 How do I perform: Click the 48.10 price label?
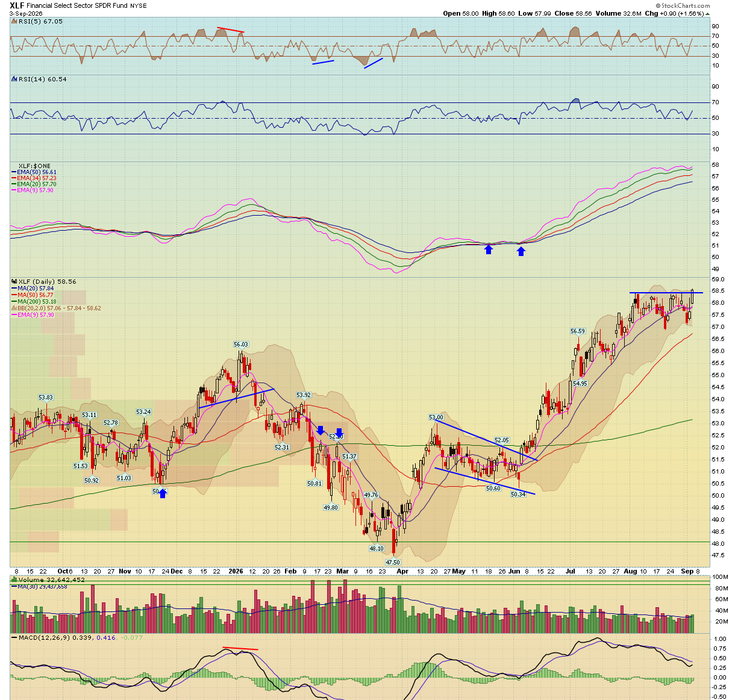[x=376, y=549]
